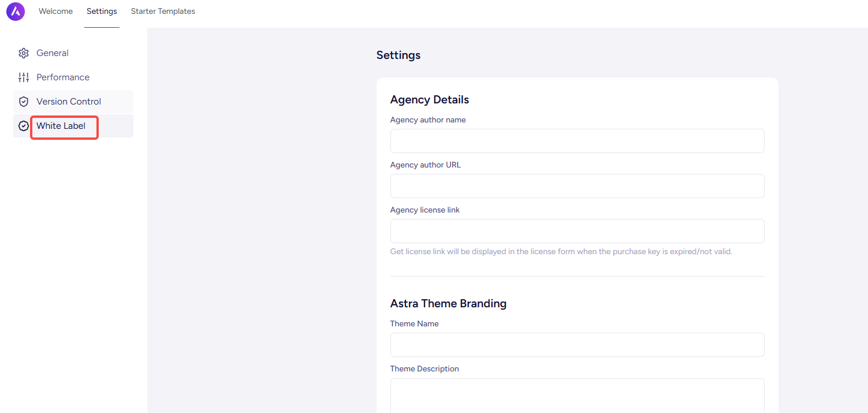Open General settings in sidebar

click(53, 53)
